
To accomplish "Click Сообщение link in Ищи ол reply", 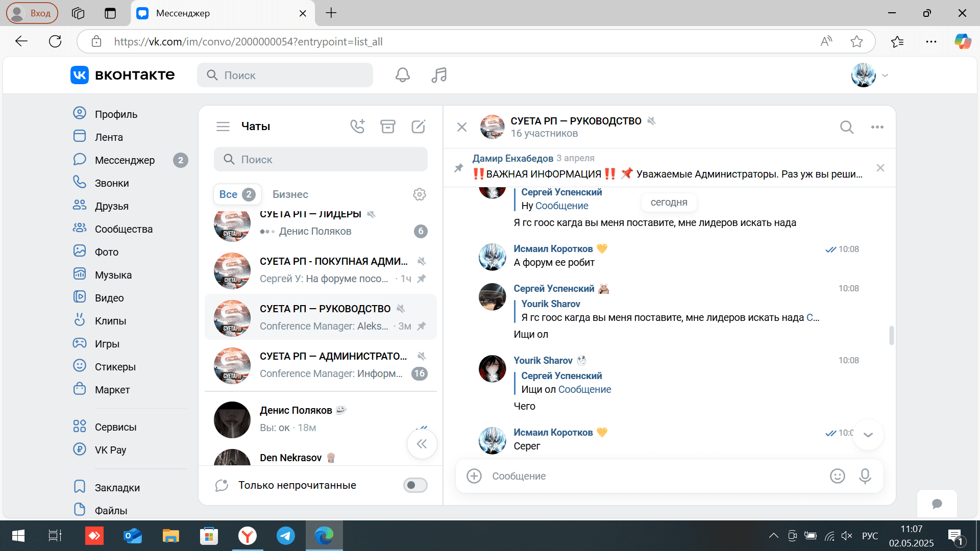I will [584, 389].
